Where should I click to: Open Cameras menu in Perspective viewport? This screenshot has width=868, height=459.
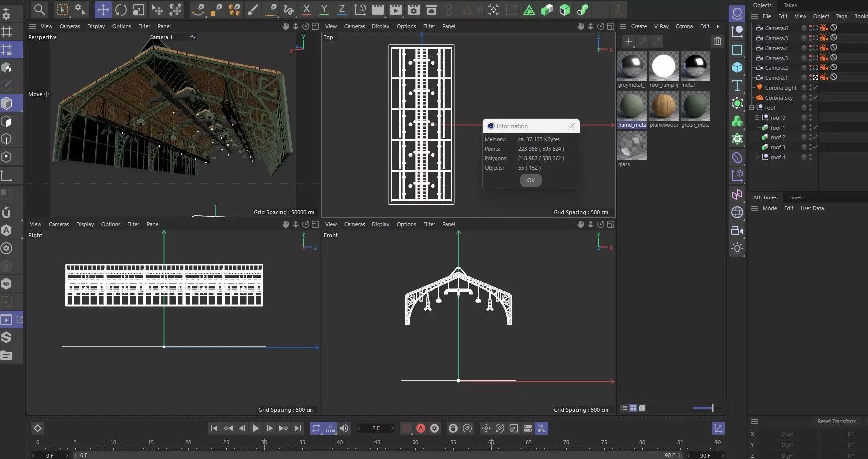pyautogui.click(x=69, y=26)
